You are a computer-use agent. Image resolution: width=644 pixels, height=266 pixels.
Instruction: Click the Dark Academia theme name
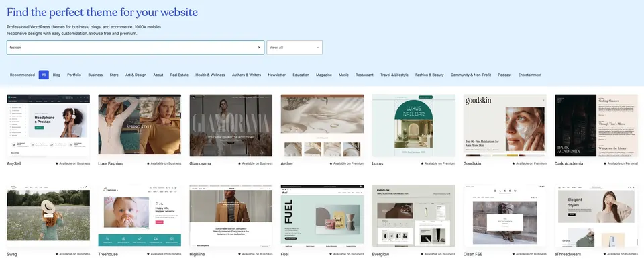pos(569,163)
